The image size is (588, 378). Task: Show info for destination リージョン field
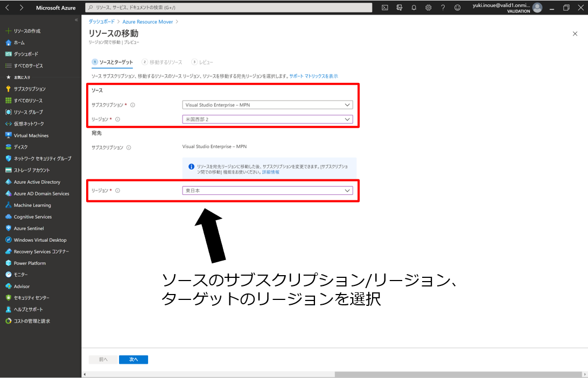[117, 191]
